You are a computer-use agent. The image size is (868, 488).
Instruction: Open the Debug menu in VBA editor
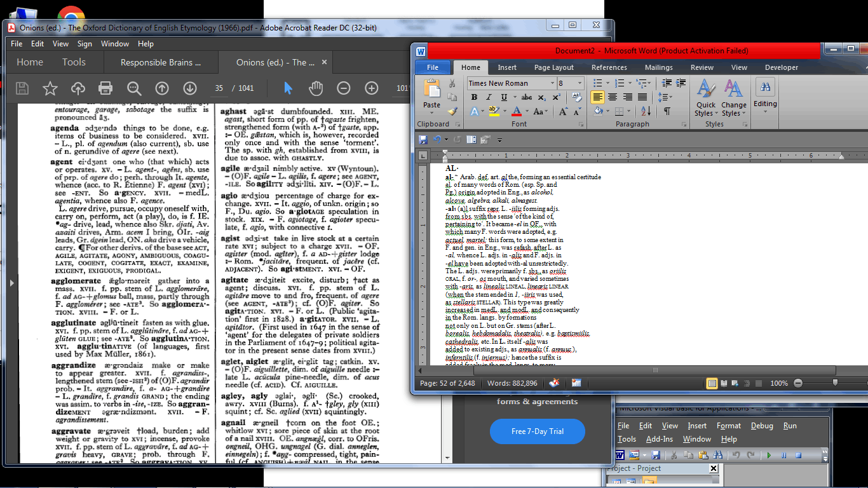point(763,426)
